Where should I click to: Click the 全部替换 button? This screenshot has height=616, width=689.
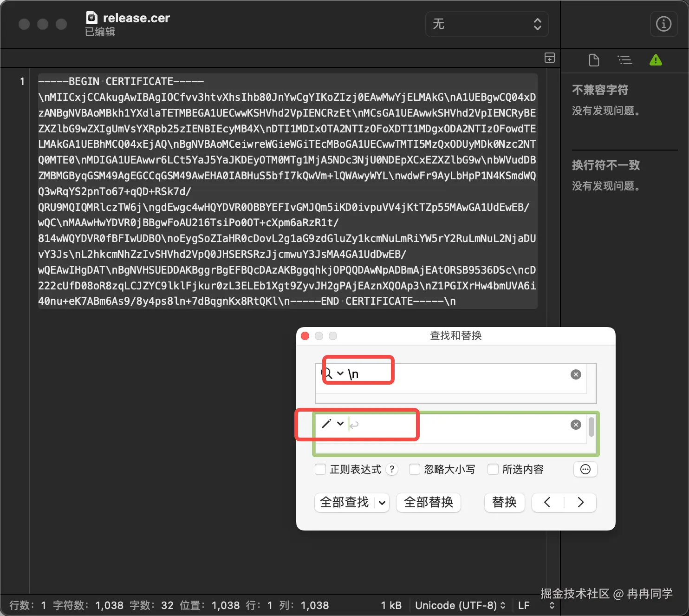pyautogui.click(x=428, y=502)
